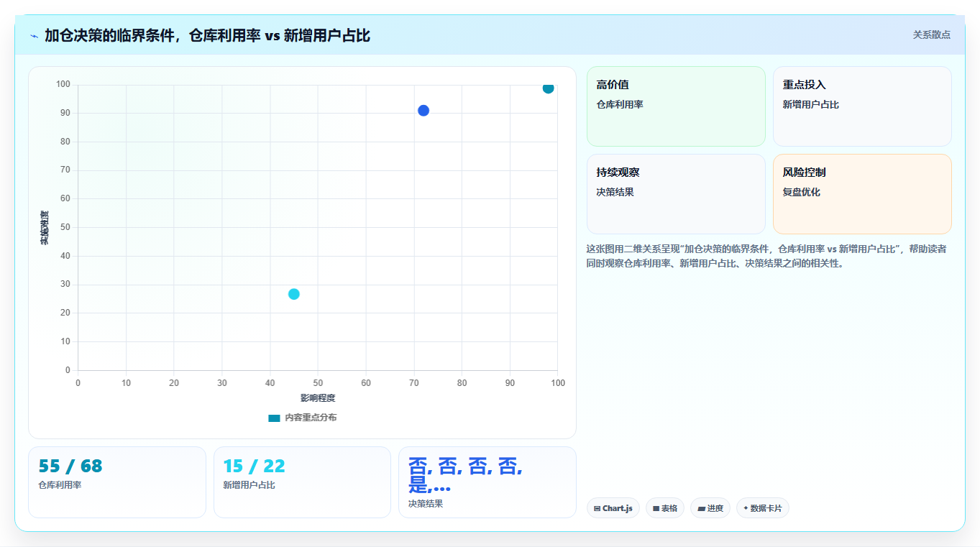Open the 持续观察 决策结果 card
The image size is (980, 547).
[676, 194]
